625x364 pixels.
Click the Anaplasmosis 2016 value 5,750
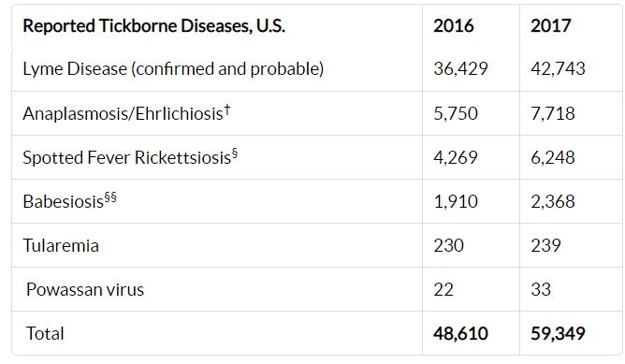[x=456, y=113]
